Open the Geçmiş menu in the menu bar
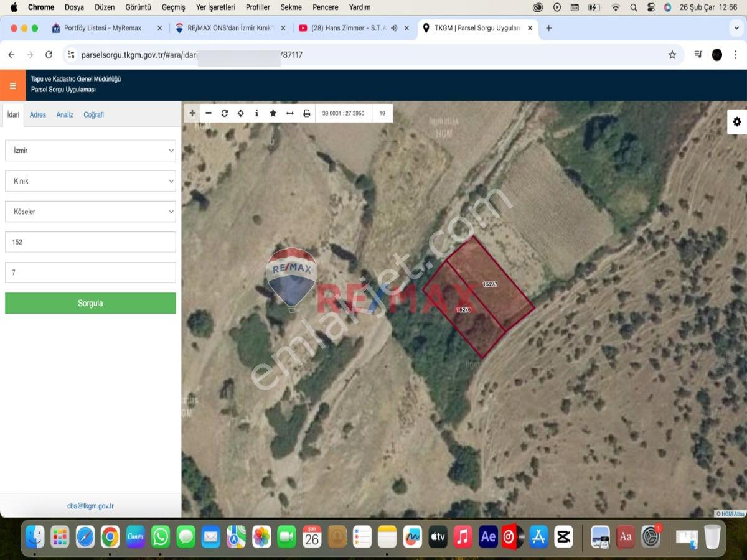The height and width of the screenshot is (560, 747). tap(173, 7)
